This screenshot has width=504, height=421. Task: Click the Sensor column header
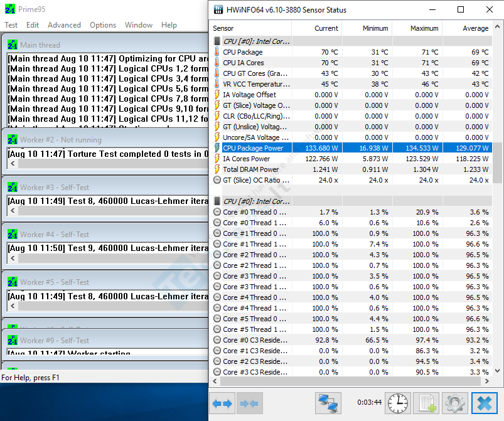coord(250,28)
